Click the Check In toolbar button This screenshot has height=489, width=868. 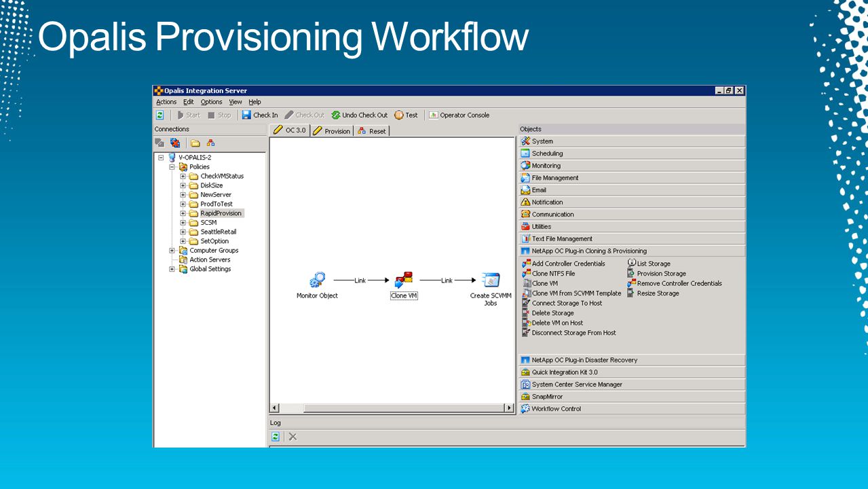(260, 115)
